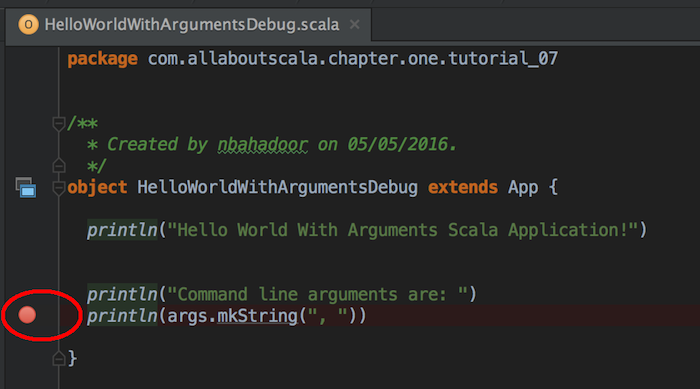Click the underlined mkString method call
This screenshot has width=700, height=389.
pyautogui.click(x=257, y=316)
